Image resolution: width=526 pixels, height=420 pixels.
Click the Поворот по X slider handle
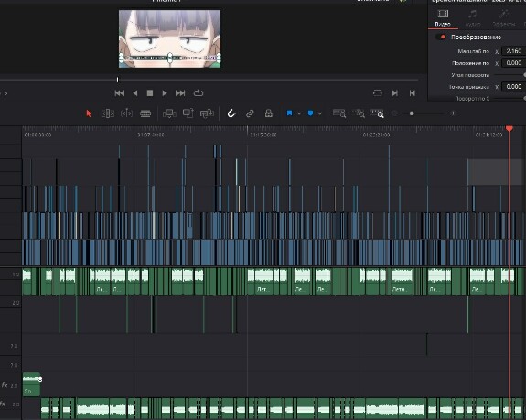click(524, 98)
